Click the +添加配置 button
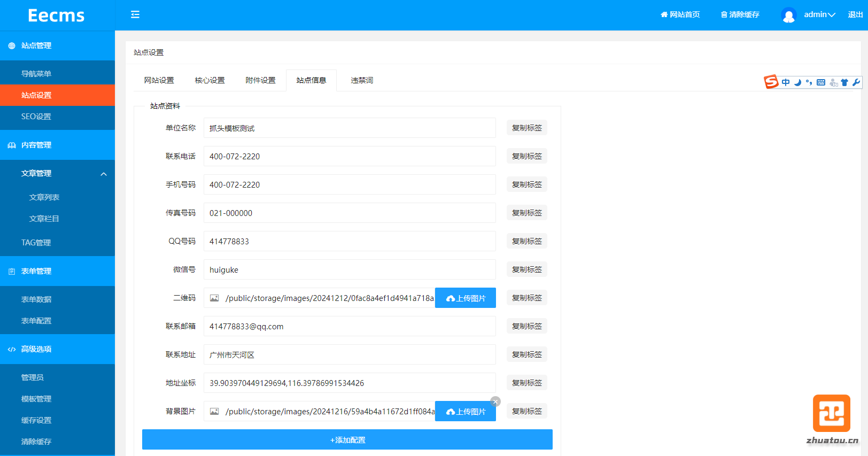This screenshot has height=456, width=868. [347, 440]
